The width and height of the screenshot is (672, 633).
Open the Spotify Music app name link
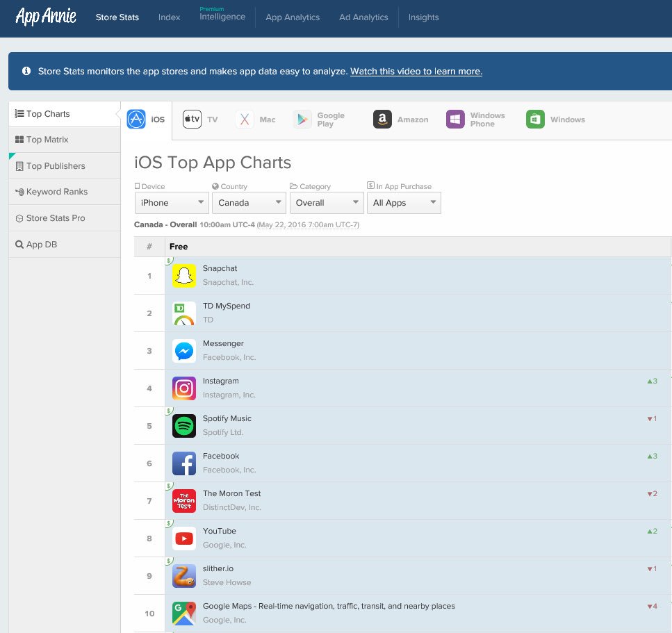coord(227,418)
